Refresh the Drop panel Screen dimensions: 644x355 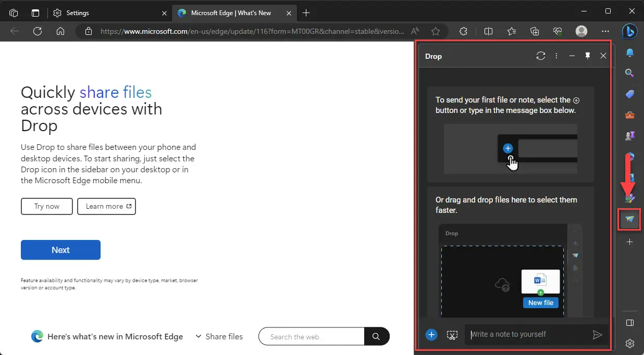pyautogui.click(x=541, y=56)
